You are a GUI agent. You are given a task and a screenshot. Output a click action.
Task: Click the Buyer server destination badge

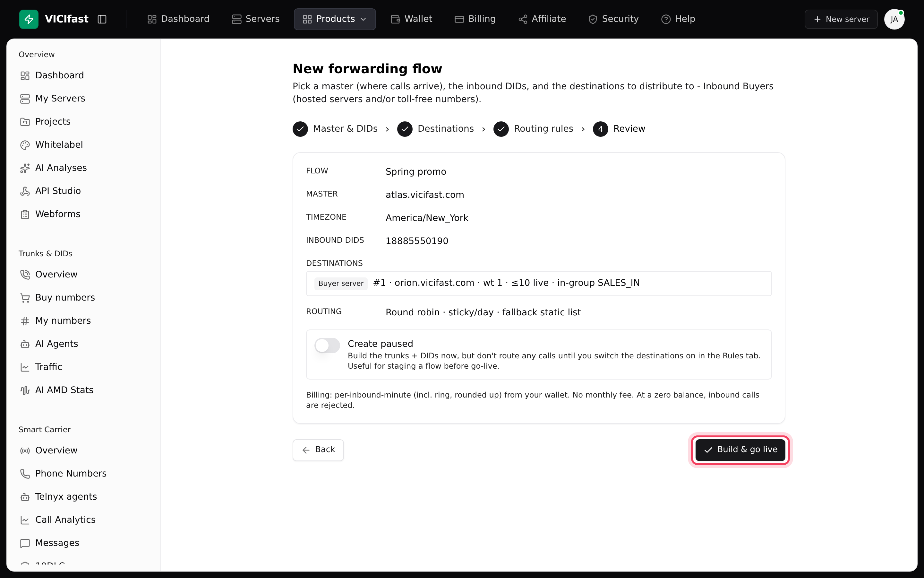pyautogui.click(x=341, y=283)
